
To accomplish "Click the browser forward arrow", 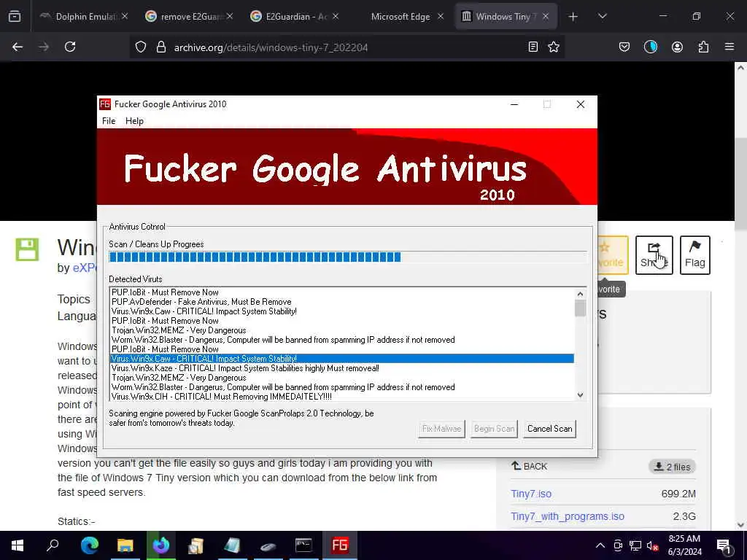I will point(44,47).
